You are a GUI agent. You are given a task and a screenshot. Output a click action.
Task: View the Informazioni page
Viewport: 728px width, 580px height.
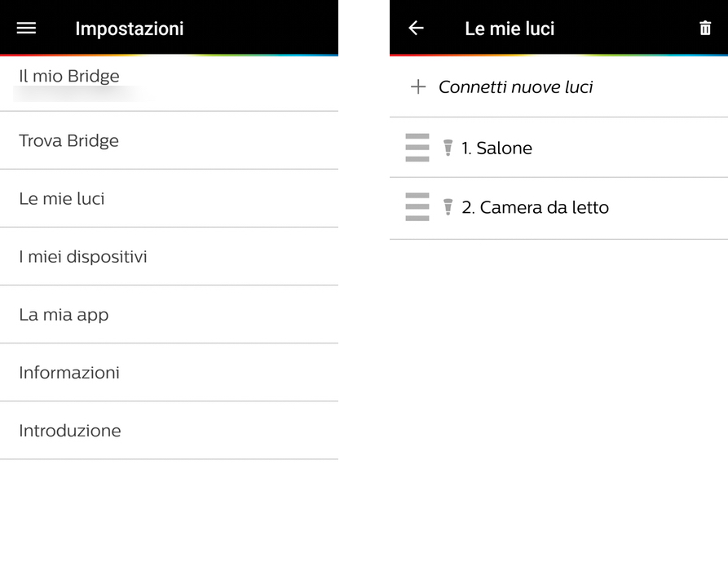tap(69, 373)
